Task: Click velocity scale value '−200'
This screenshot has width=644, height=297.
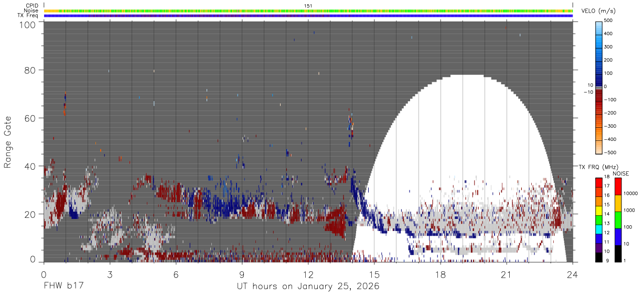Action: (609, 113)
